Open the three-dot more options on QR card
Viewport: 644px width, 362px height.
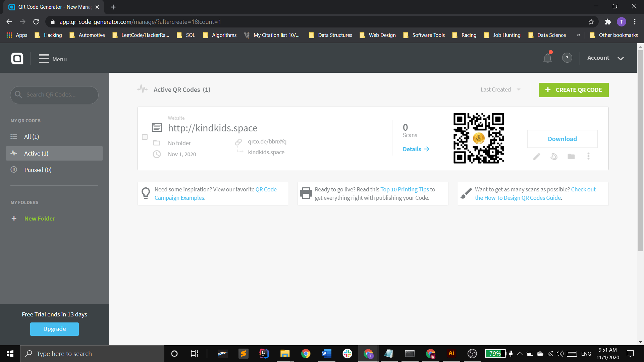pos(588,156)
